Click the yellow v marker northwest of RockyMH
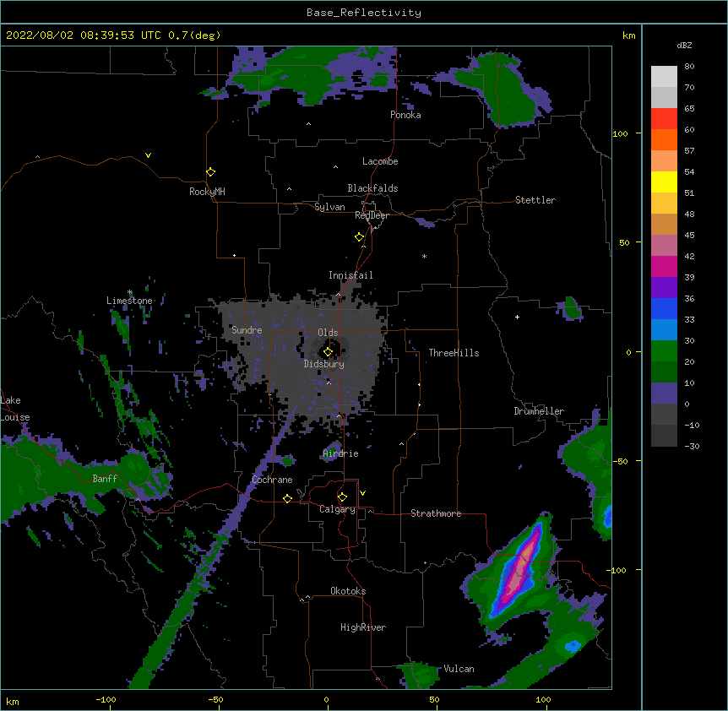 148,155
